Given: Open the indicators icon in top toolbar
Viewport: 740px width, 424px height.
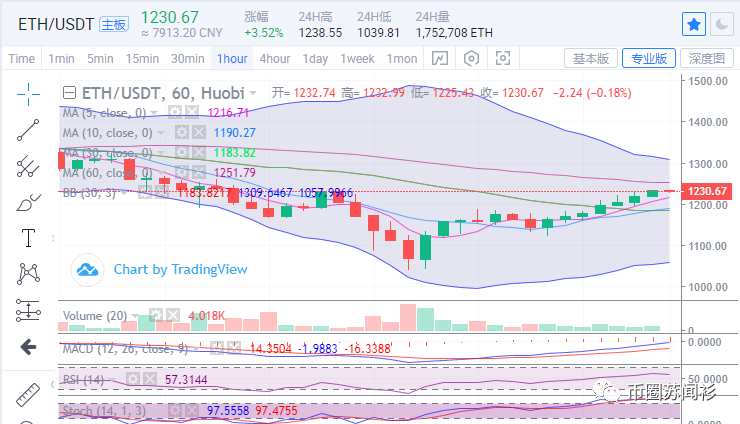Looking at the screenshot, I should tap(440, 58).
